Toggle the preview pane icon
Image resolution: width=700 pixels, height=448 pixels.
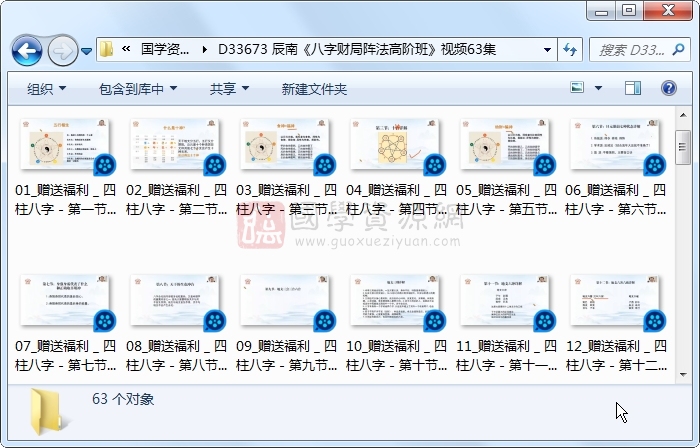point(633,88)
